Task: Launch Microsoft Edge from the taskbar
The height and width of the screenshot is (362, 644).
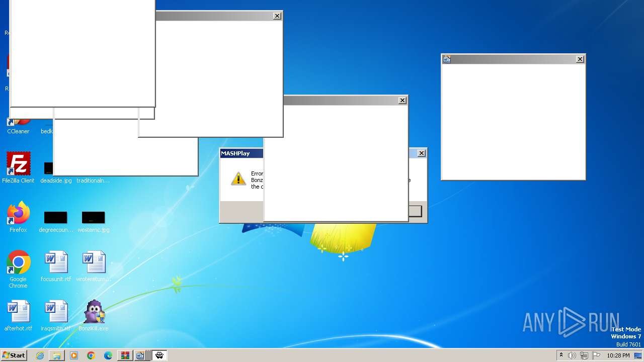Action: pos(108,355)
